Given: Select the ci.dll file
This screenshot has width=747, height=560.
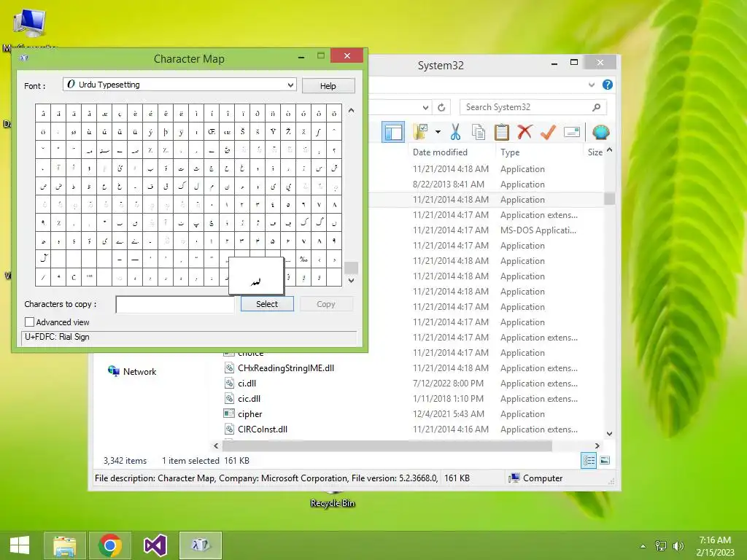Looking at the screenshot, I should point(247,384).
